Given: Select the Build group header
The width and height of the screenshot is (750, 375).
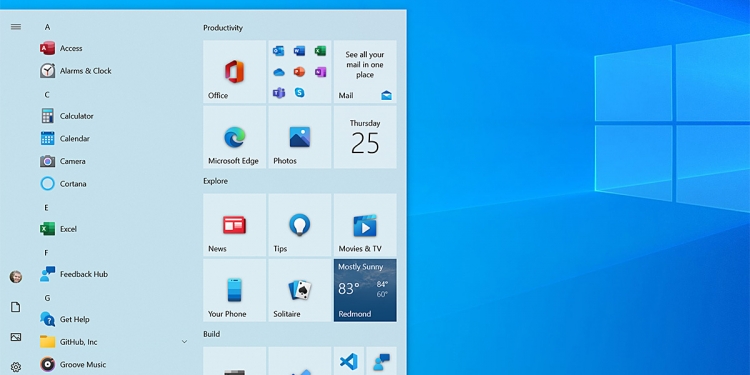Looking at the screenshot, I should [x=211, y=334].
